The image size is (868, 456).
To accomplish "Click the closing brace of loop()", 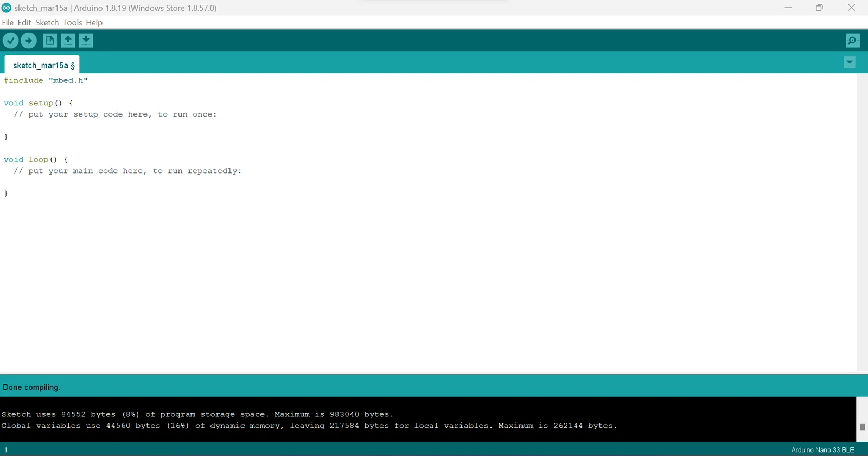I will [x=6, y=194].
